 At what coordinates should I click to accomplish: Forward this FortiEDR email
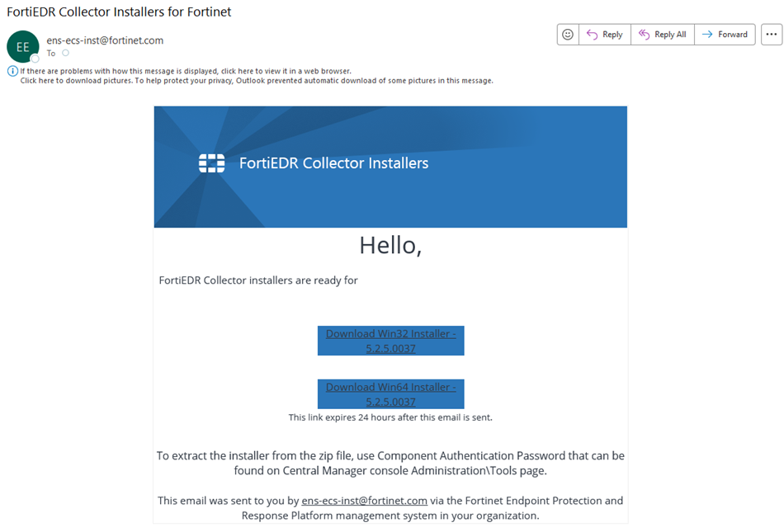coord(725,35)
